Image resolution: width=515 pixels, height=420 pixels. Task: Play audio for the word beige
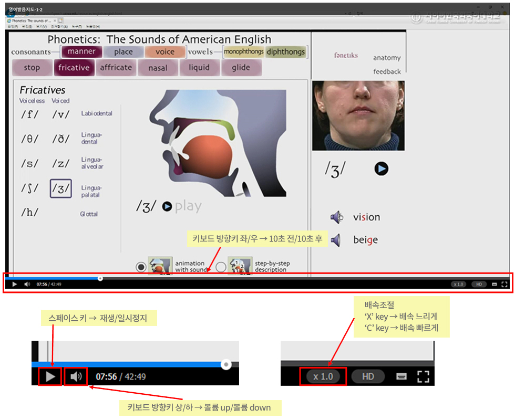coord(336,240)
